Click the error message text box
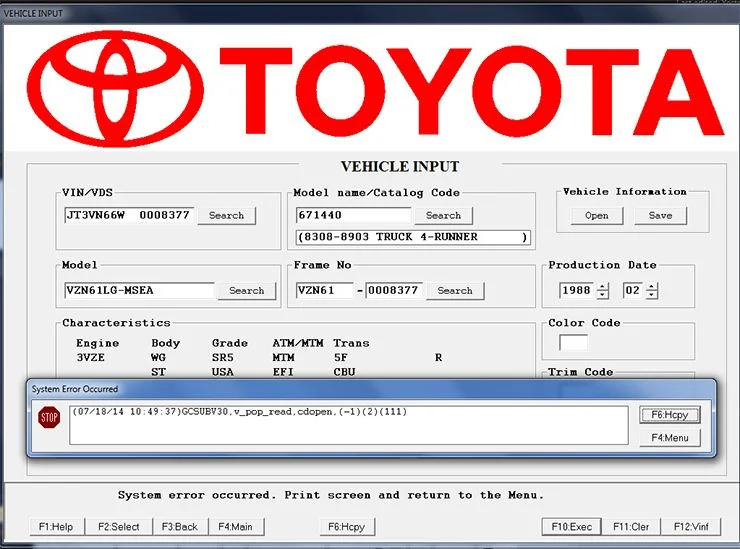The width and height of the screenshot is (740, 549). coord(349,425)
